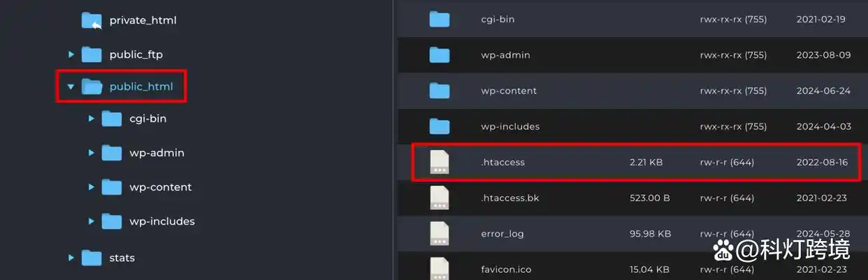Viewport: 868px width, 280px height.
Task: Open the wp-includes folder name in list
Action: tap(510, 126)
